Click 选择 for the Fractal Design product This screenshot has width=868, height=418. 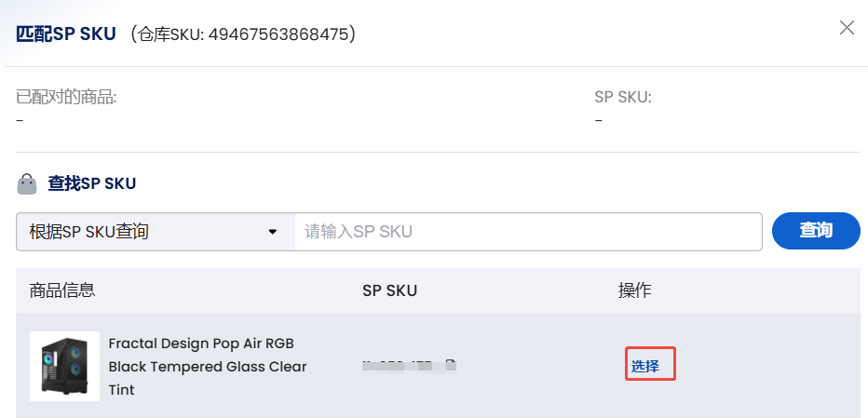pyautogui.click(x=645, y=366)
